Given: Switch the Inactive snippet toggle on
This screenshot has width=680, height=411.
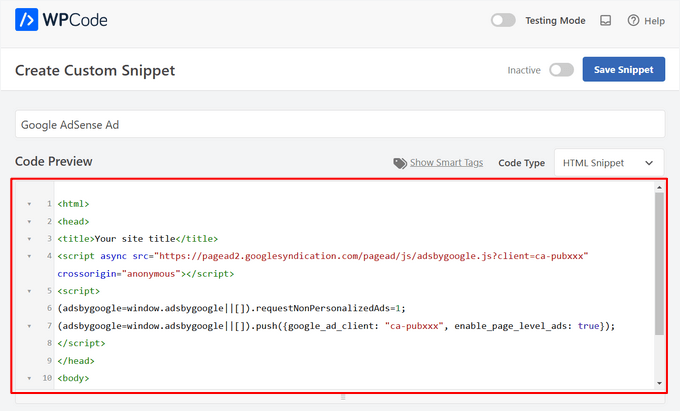Looking at the screenshot, I should (x=561, y=70).
